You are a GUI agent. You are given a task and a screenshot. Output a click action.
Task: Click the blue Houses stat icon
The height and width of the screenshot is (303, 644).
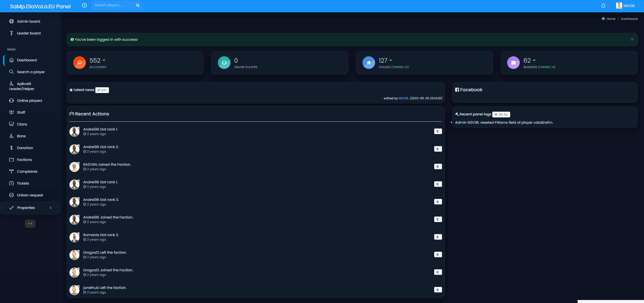point(369,63)
